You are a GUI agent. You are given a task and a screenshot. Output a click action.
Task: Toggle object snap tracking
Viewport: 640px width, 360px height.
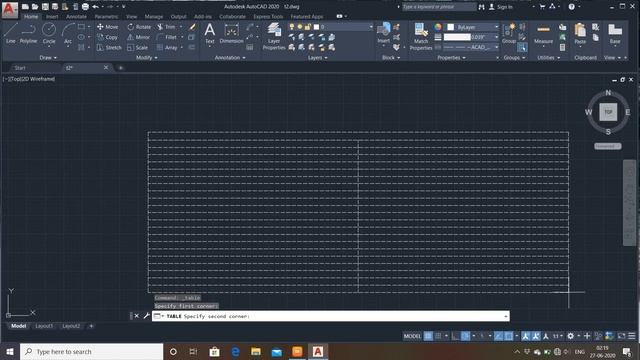click(498, 336)
